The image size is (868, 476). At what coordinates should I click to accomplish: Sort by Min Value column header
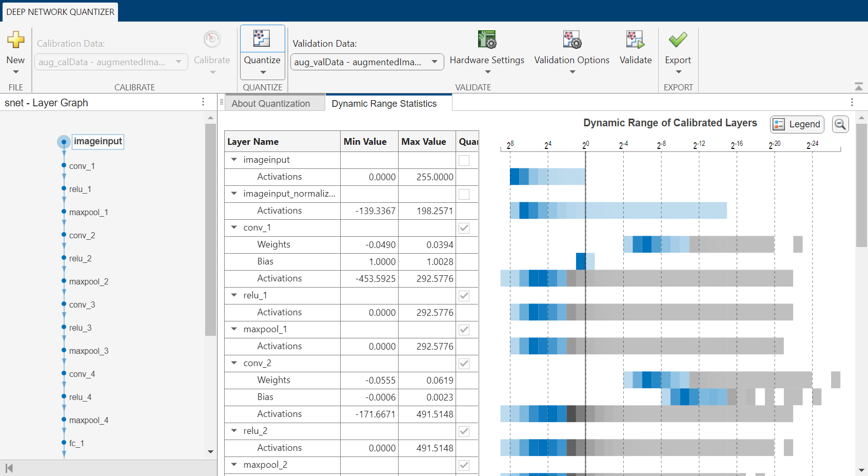(369, 141)
